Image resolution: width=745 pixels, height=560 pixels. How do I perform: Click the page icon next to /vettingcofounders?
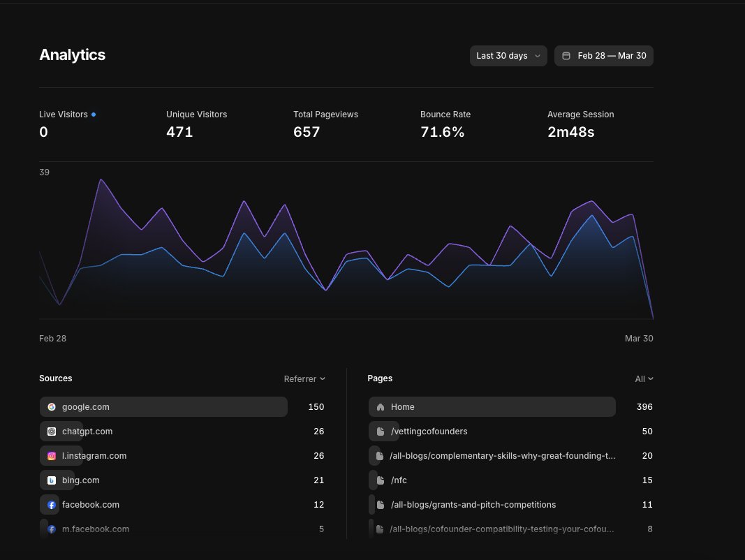coord(380,431)
